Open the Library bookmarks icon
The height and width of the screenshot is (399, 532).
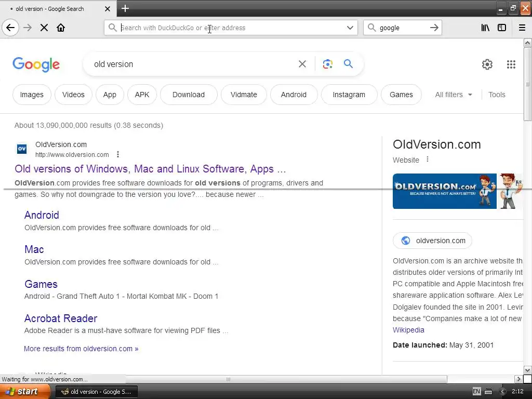(x=485, y=28)
